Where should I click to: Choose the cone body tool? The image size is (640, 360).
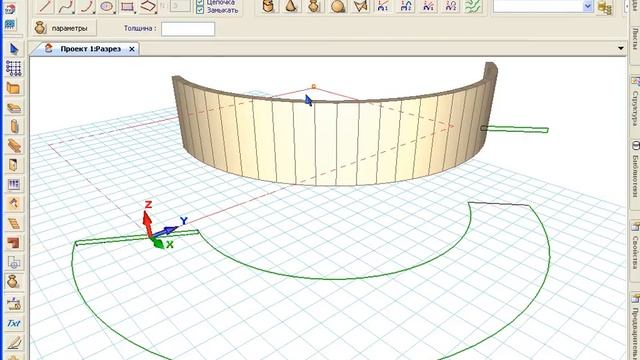pyautogui.click(x=291, y=7)
